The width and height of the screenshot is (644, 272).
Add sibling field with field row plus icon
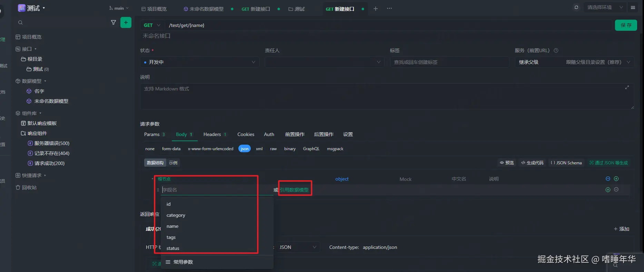(x=608, y=190)
